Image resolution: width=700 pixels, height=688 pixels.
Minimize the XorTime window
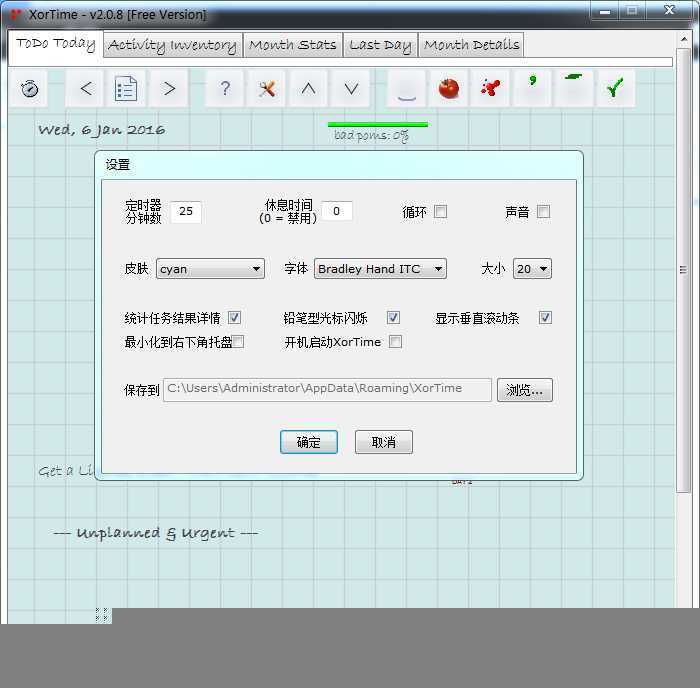click(605, 12)
